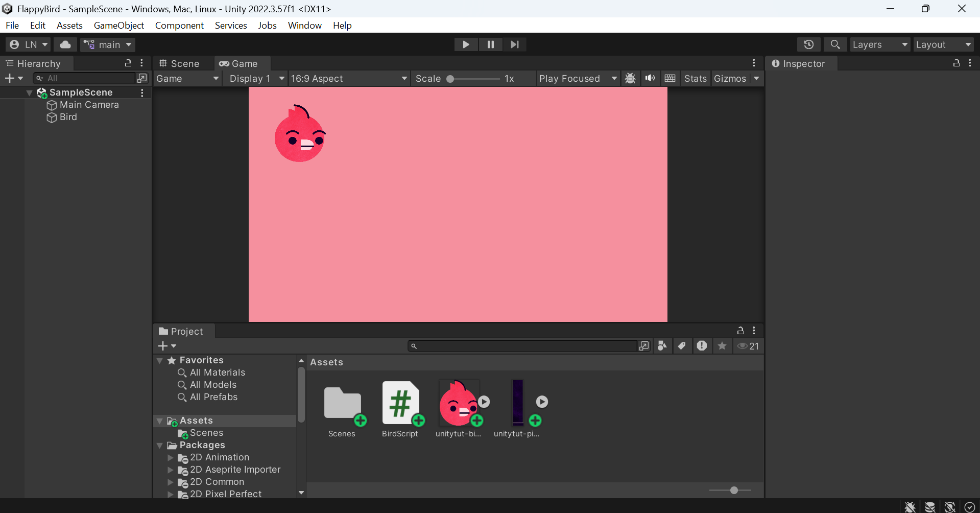Open the 16:9 Aspect dropdown

(349, 78)
